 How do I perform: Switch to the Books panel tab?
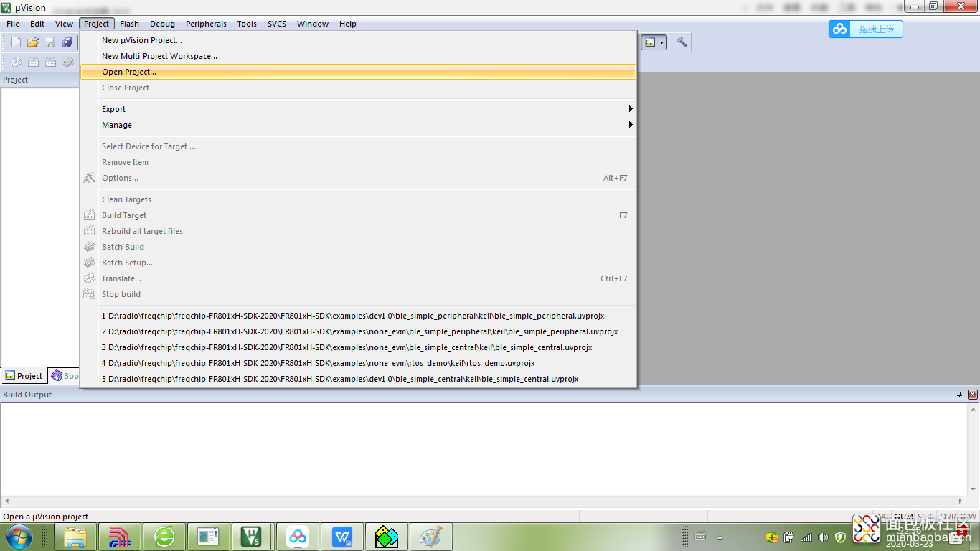[x=64, y=376]
